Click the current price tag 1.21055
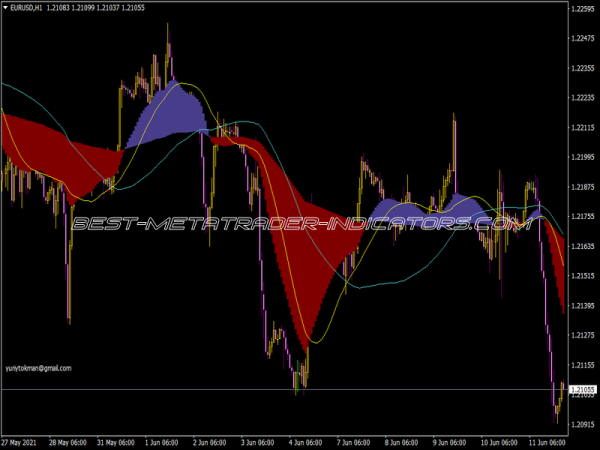 [582, 389]
